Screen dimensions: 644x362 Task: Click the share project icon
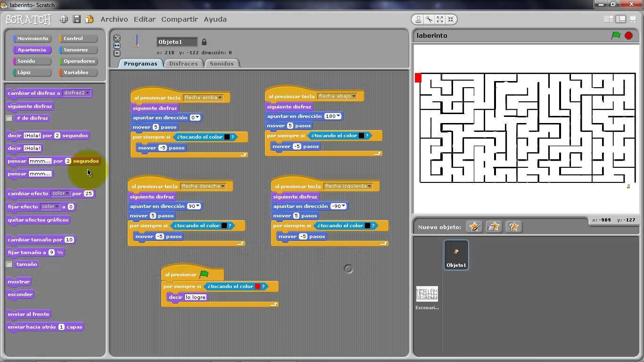click(x=89, y=19)
